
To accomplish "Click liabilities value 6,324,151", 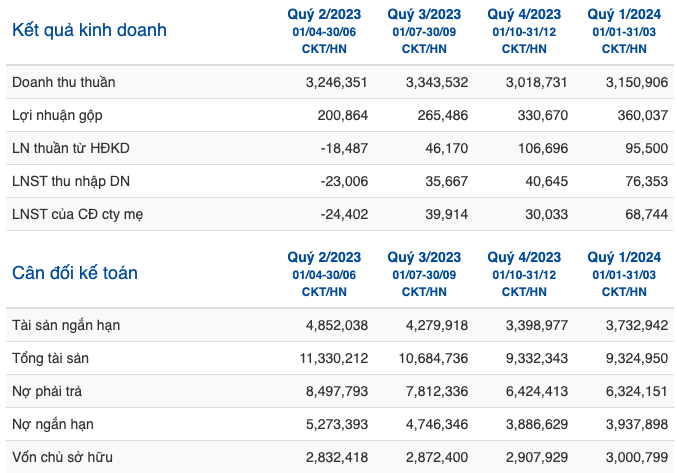I will click(x=637, y=391).
